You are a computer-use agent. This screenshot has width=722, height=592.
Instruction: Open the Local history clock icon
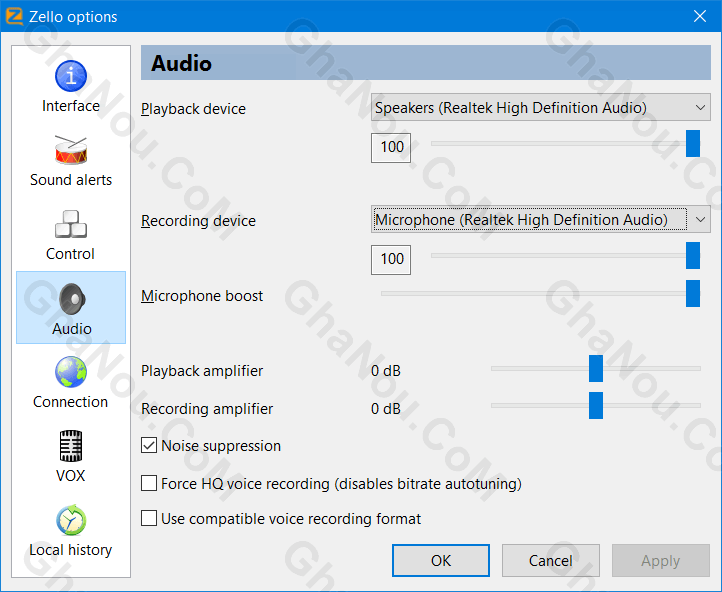pos(71,520)
